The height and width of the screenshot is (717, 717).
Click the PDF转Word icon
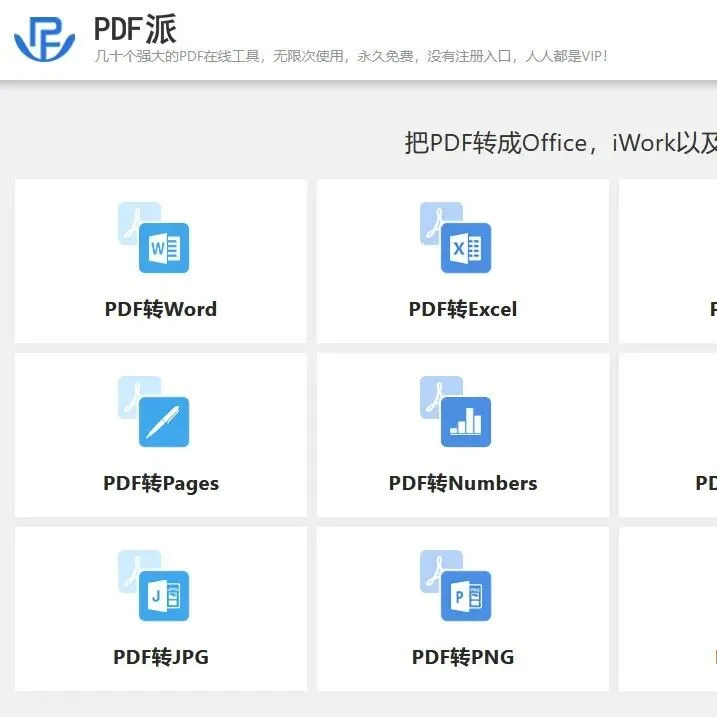tap(154, 238)
